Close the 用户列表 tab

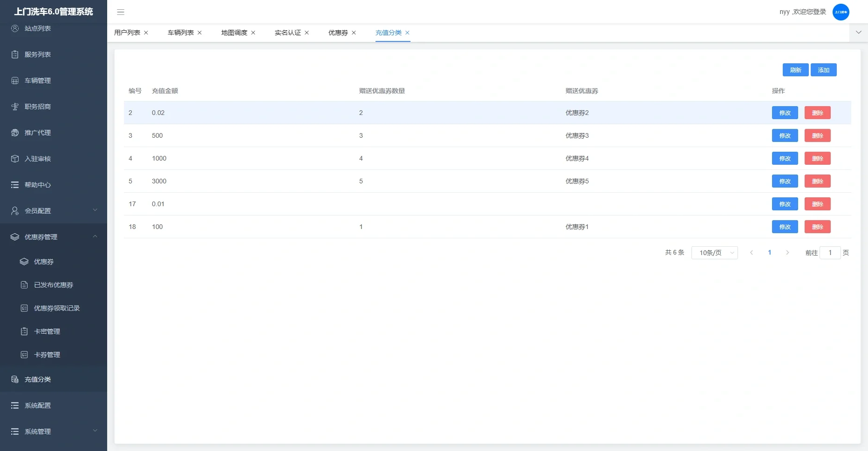tap(146, 33)
